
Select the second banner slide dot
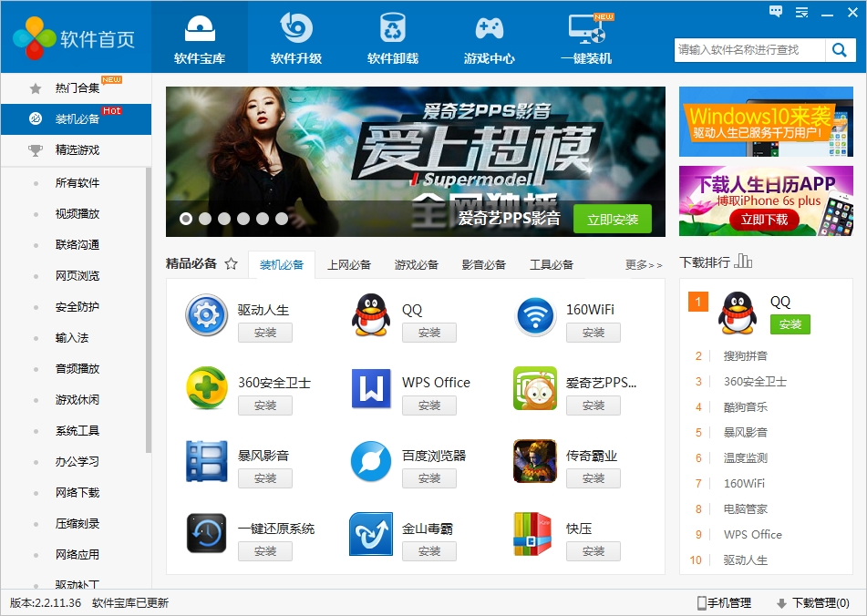205,219
